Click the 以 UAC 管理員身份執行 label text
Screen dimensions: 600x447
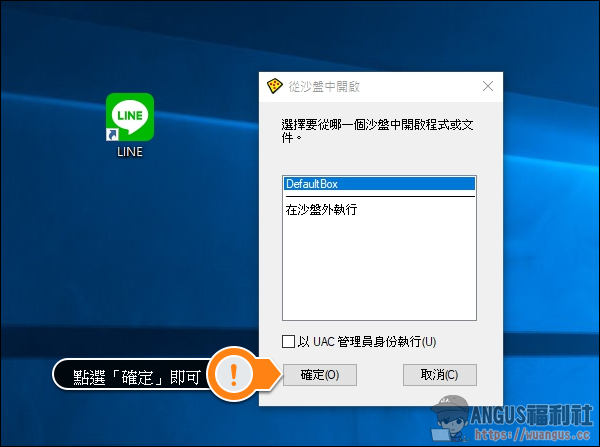367,341
